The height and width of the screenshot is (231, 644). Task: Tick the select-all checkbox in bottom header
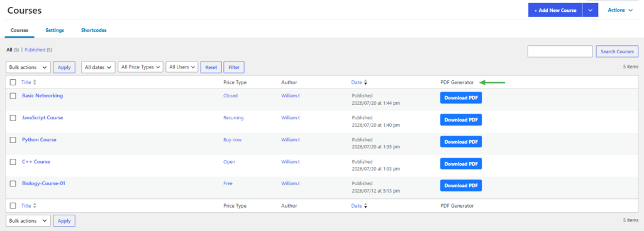13,206
